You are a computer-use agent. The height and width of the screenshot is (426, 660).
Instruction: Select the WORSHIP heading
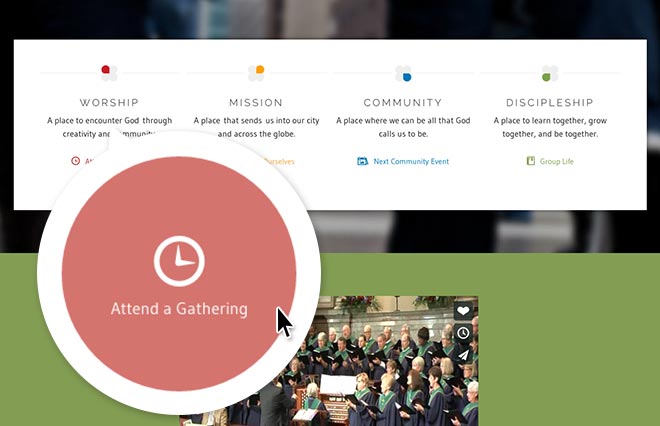click(x=109, y=102)
